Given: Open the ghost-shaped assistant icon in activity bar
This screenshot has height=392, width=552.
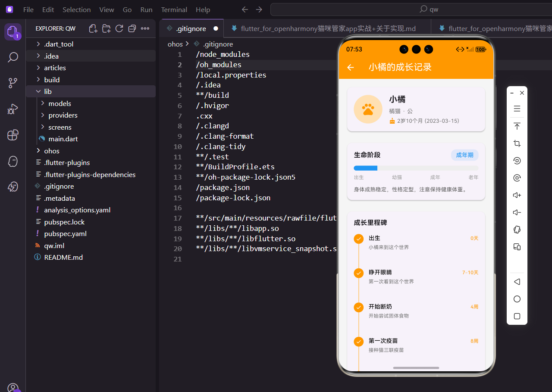Looking at the screenshot, I should pyautogui.click(x=13, y=161).
